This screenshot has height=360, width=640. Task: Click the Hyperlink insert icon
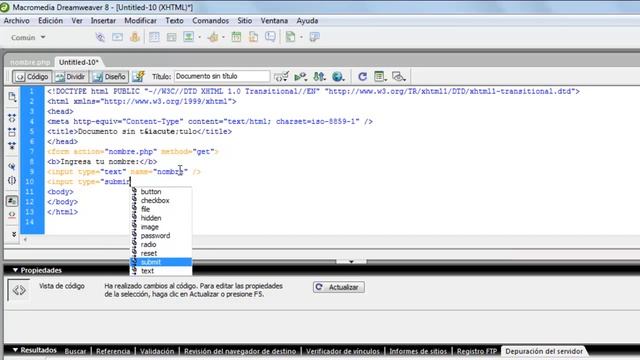[x=100, y=37]
